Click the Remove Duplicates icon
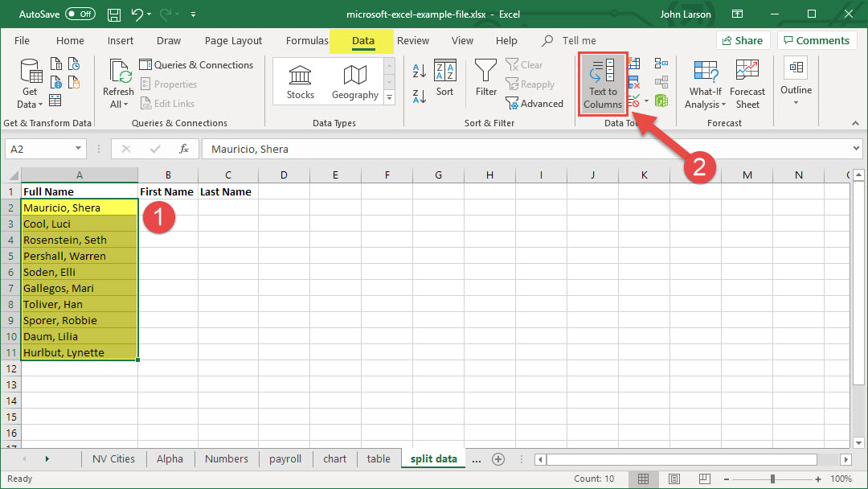This screenshot has width=868, height=489. (634, 83)
